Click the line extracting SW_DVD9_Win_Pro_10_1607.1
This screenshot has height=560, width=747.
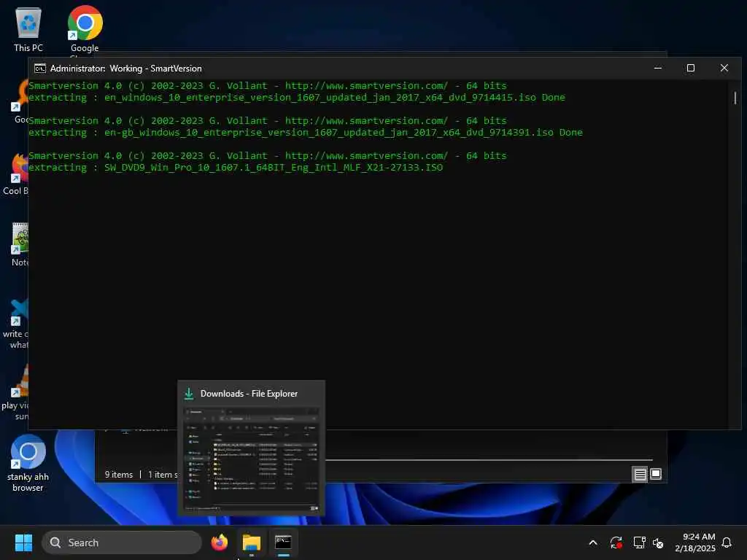236,168
